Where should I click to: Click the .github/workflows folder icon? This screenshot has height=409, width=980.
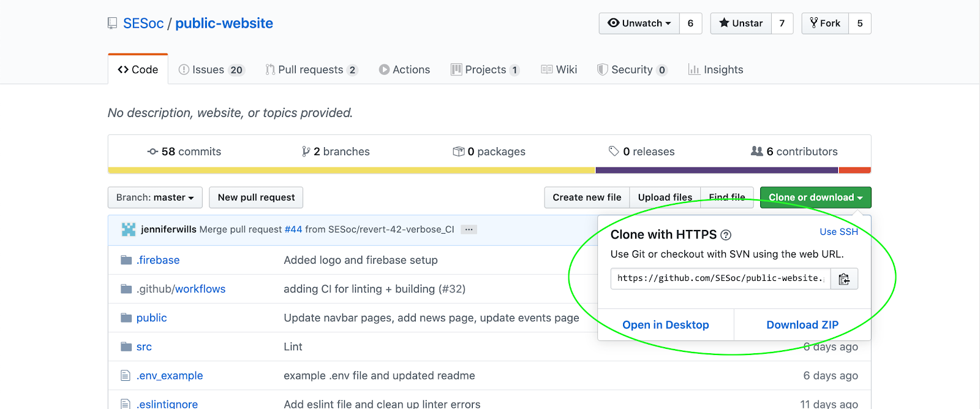point(126,289)
